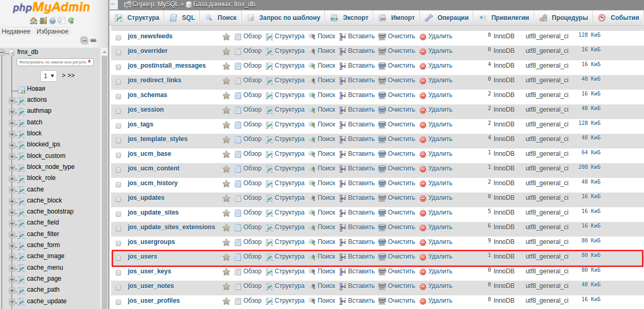Expand the cache table node
644x309 pixels.
12,190
